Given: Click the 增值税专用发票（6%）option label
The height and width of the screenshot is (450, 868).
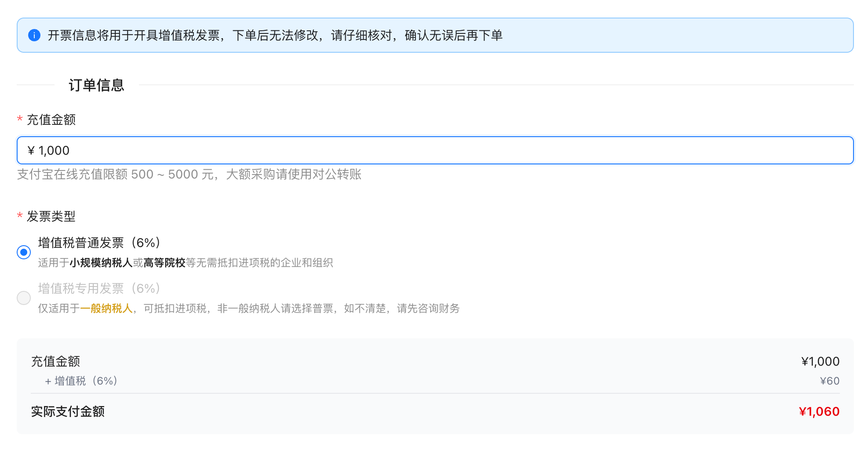Looking at the screenshot, I should (x=99, y=288).
